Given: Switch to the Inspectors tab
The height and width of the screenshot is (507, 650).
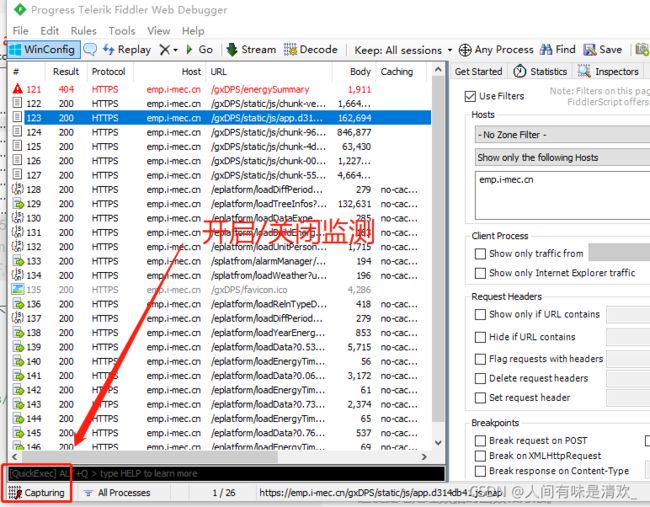Looking at the screenshot, I should [x=608, y=72].
